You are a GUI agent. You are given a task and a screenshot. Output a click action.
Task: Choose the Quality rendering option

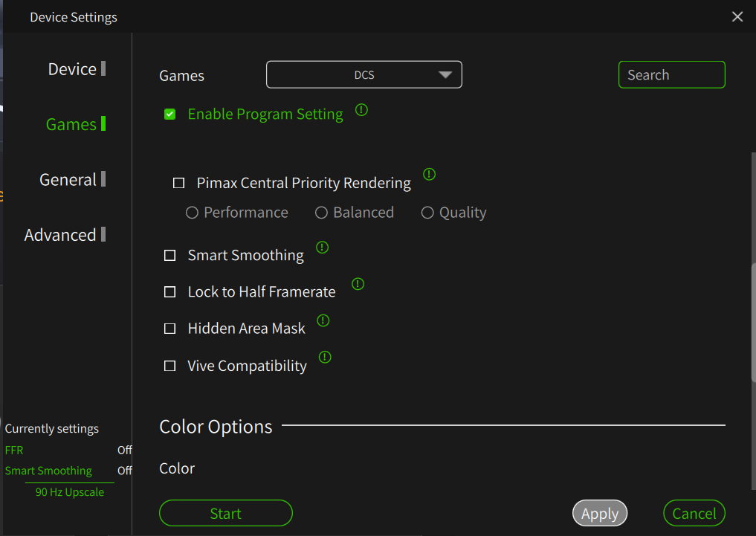point(427,213)
